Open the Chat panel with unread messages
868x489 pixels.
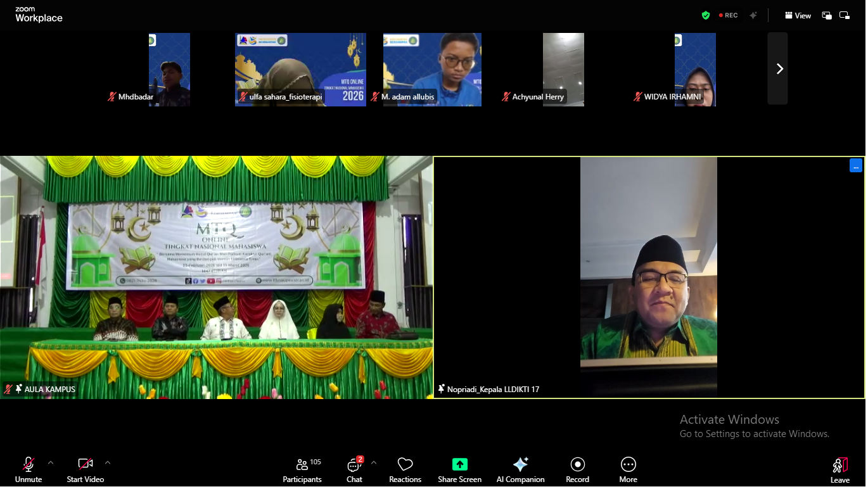click(354, 470)
